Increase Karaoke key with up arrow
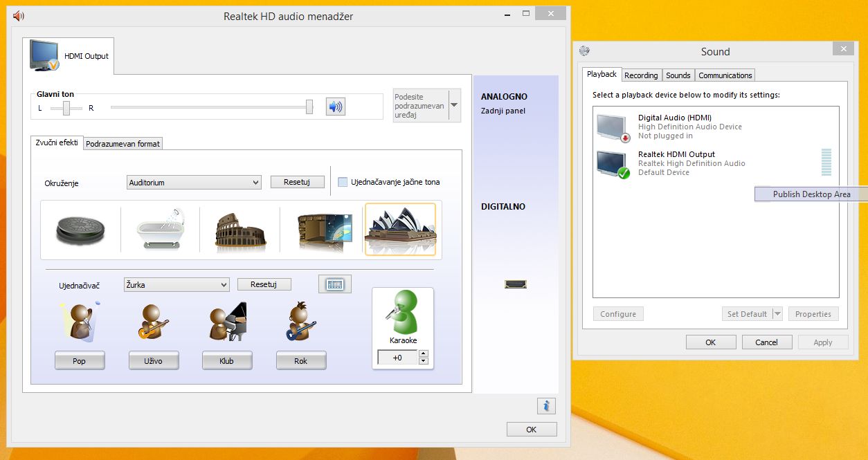 424,354
